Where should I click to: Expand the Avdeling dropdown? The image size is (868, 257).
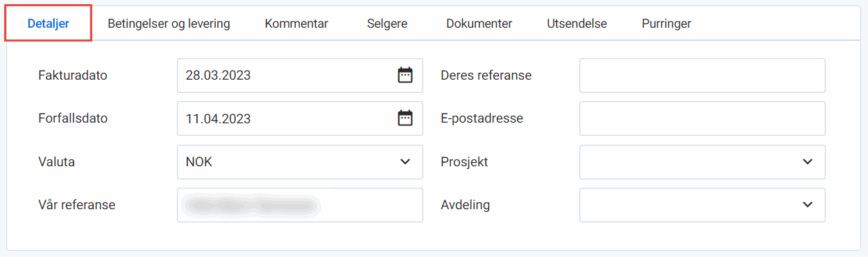(x=702, y=204)
